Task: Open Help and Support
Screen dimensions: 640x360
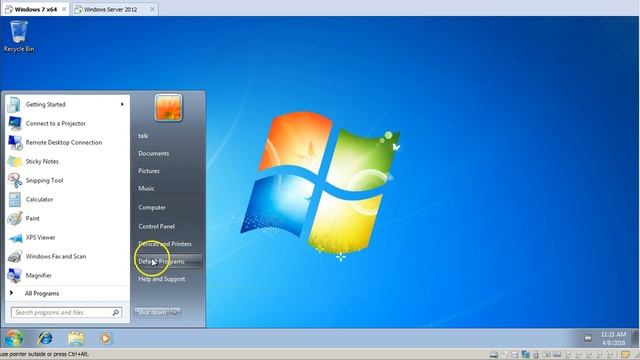Action: [x=162, y=279]
